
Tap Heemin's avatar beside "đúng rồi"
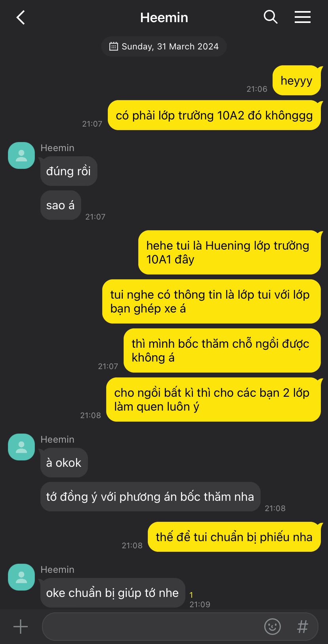[21, 155]
